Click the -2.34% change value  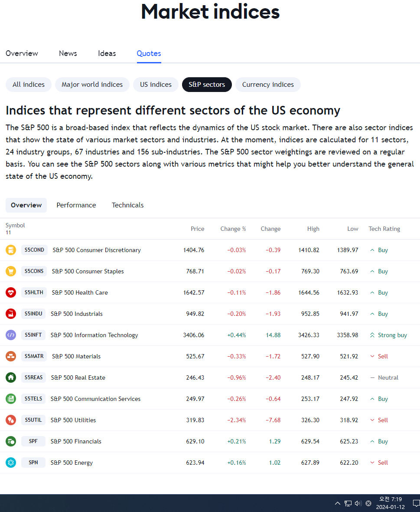click(236, 420)
